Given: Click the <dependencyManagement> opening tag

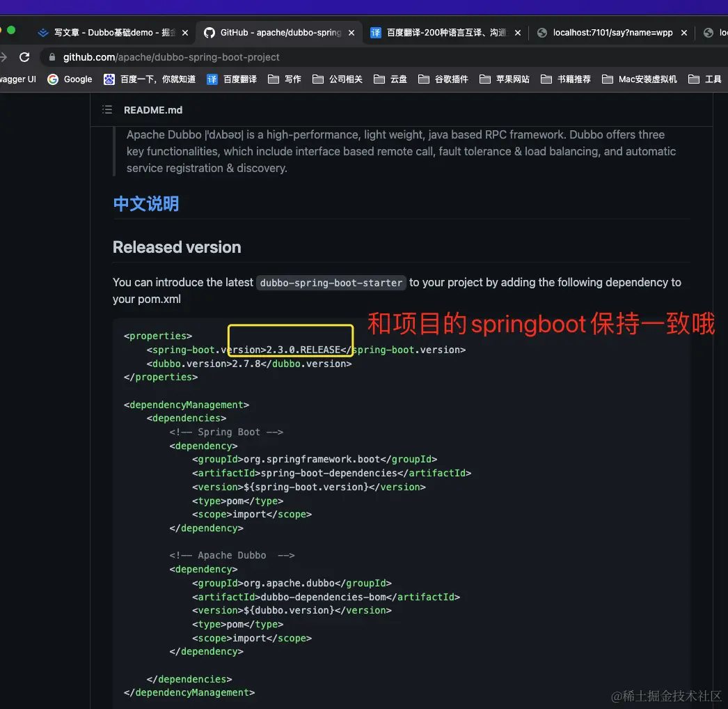Looking at the screenshot, I should coord(187,405).
